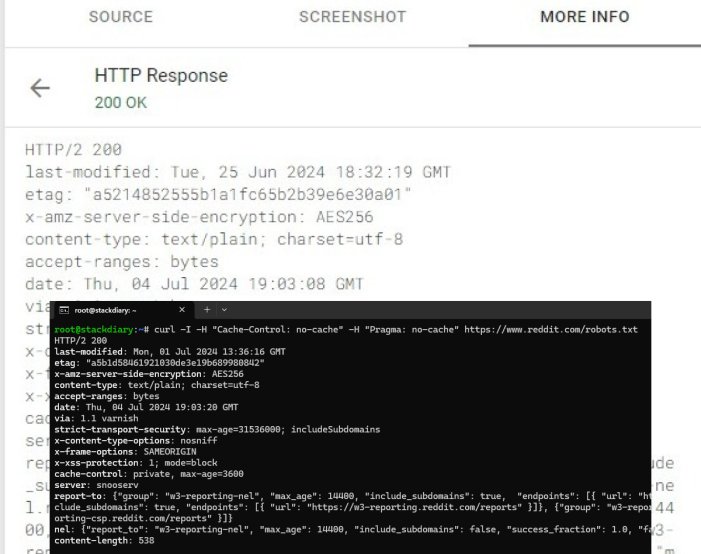Click terminal etag 'a5b1d58461921030de3e19b689980842' line

click(159, 363)
